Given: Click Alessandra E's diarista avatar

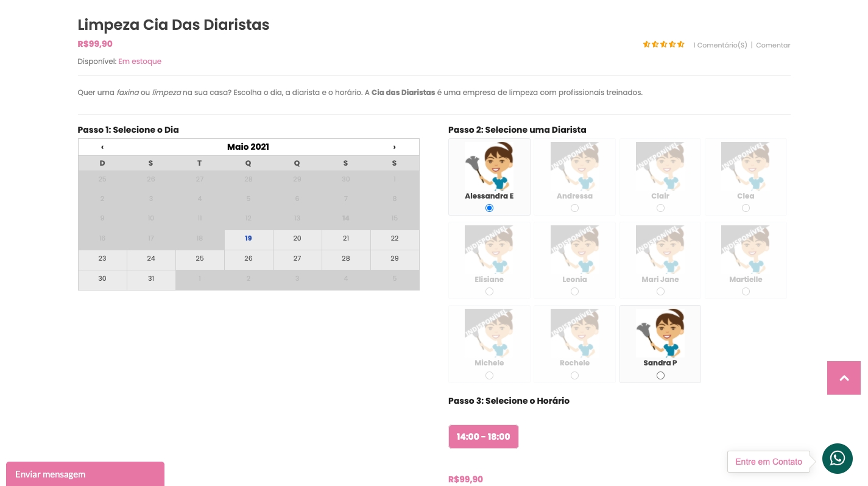Looking at the screenshot, I should (x=489, y=166).
